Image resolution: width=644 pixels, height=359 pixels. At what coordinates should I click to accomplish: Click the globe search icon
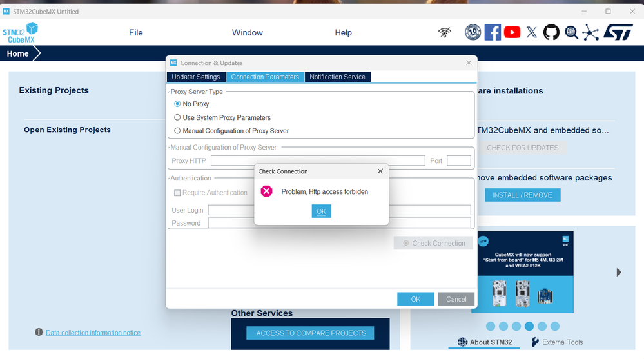[571, 32]
